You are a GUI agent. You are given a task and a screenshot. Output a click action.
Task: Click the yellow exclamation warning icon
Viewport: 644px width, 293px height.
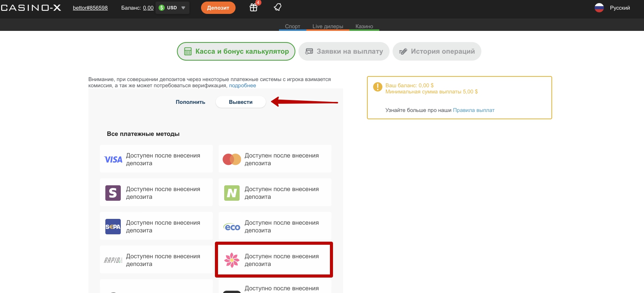(x=378, y=87)
